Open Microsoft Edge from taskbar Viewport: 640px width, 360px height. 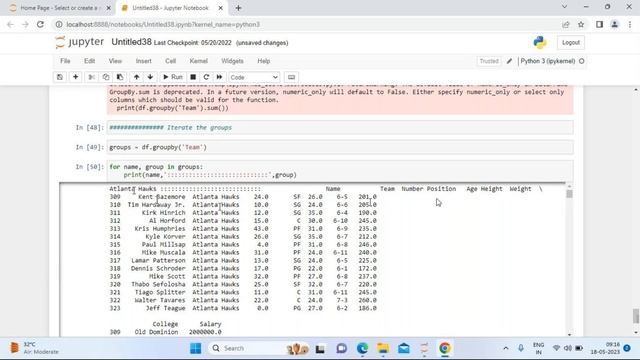[362, 348]
